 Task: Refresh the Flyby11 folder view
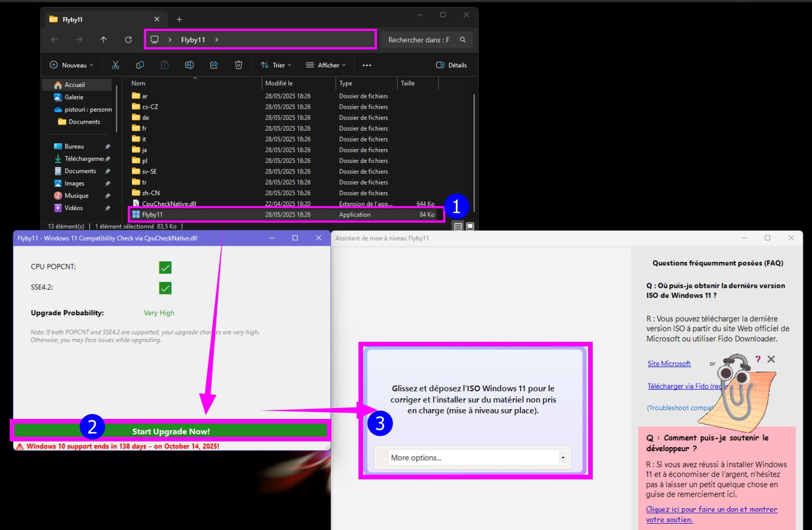pyautogui.click(x=128, y=40)
